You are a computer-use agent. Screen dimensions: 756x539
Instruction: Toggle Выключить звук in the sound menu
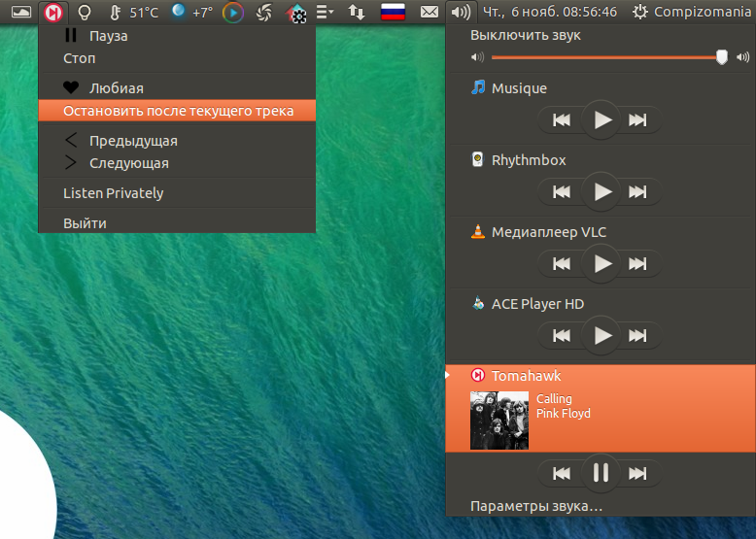click(x=601, y=35)
